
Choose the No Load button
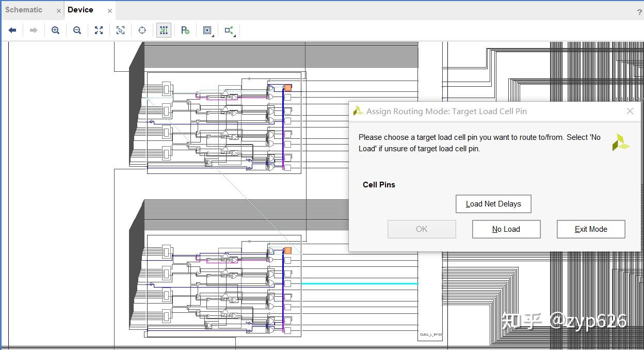(506, 229)
